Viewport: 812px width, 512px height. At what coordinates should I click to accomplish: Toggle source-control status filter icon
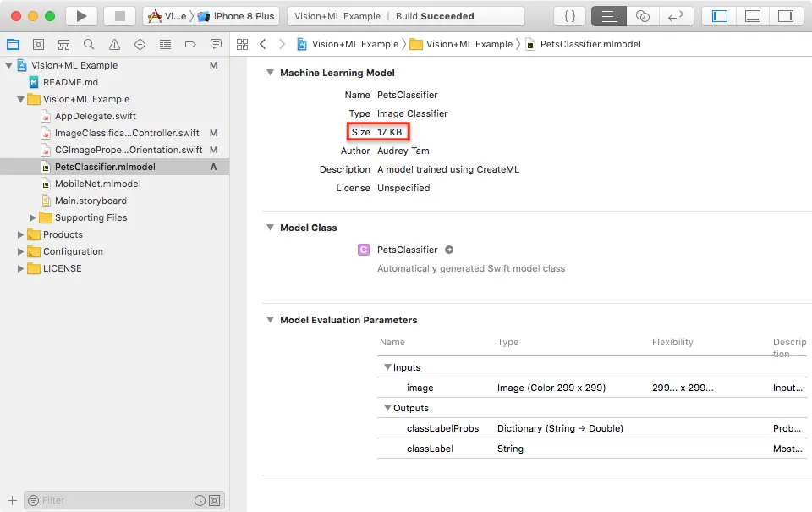point(214,501)
